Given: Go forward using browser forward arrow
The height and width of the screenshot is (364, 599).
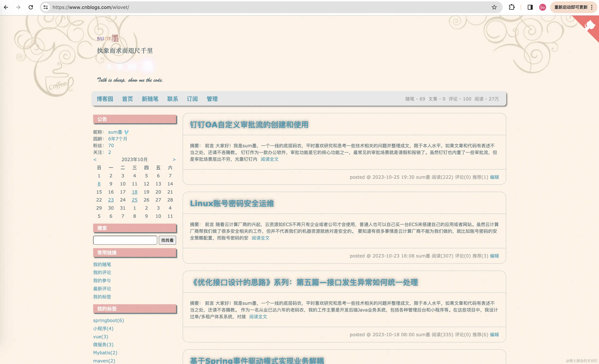Looking at the screenshot, I should point(18,7).
